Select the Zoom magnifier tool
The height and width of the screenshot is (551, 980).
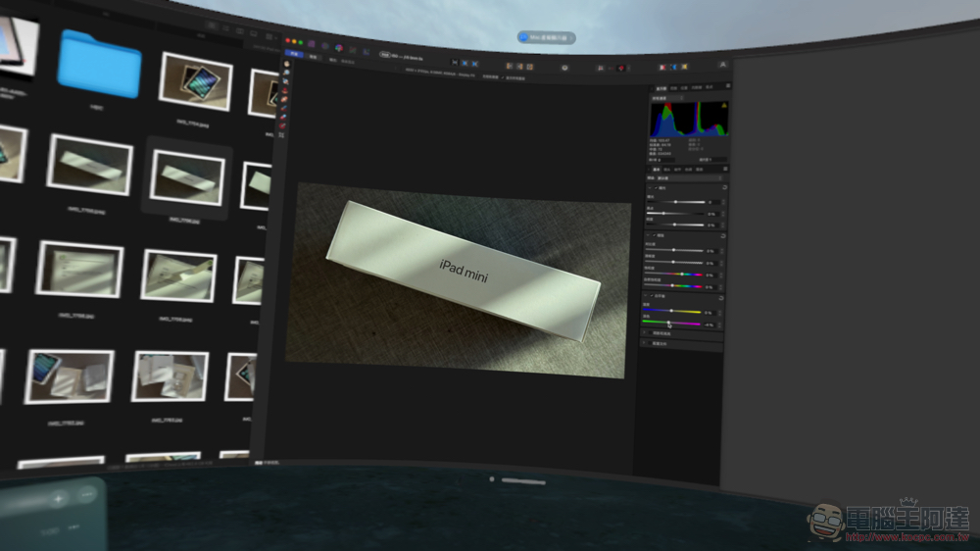pos(286,73)
